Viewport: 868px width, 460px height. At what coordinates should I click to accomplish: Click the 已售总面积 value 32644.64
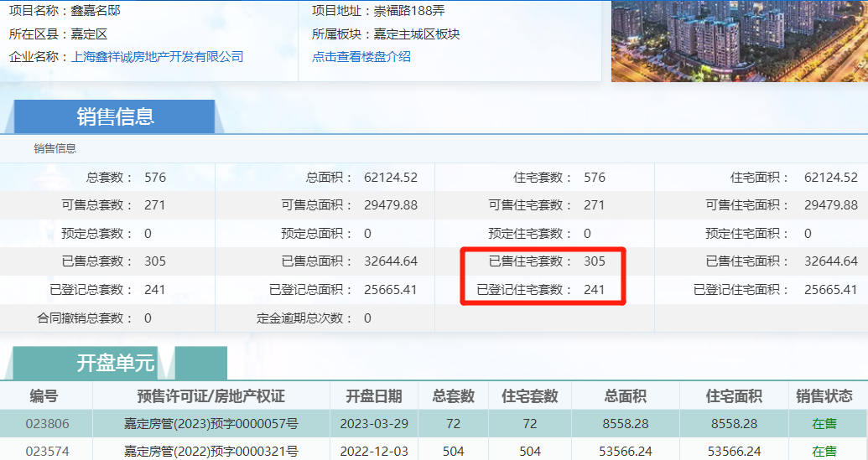pos(391,261)
